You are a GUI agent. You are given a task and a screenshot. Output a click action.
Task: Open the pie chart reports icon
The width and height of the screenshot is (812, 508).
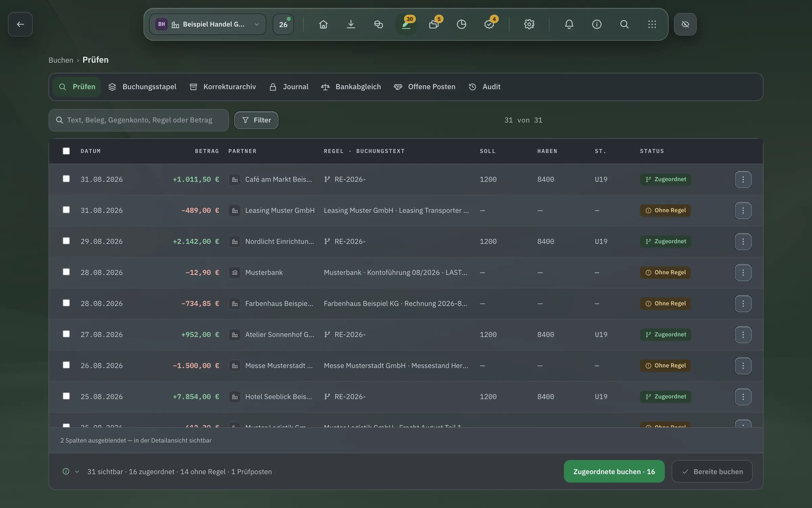pyautogui.click(x=461, y=24)
